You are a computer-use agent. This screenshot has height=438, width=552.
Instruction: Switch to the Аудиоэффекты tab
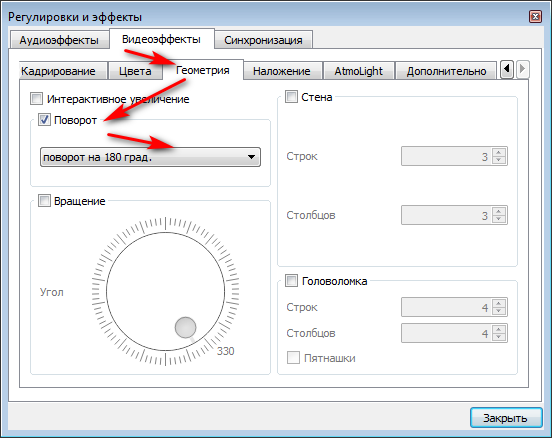pos(59,40)
